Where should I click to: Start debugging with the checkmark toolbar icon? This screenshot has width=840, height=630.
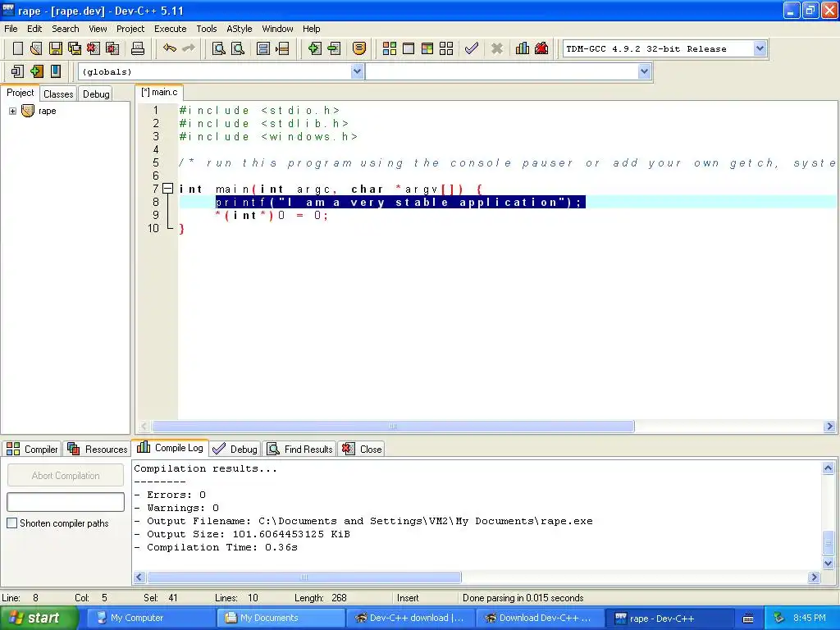(x=472, y=48)
